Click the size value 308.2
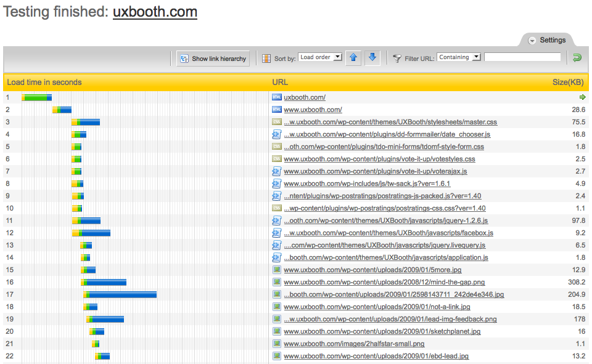592x364 pixels. pos(577,282)
